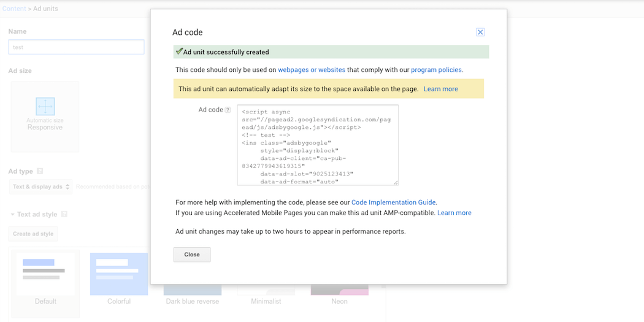Open the 'webpages or websites' link
This screenshot has height=322, width=644.
(x=312, y=70)
